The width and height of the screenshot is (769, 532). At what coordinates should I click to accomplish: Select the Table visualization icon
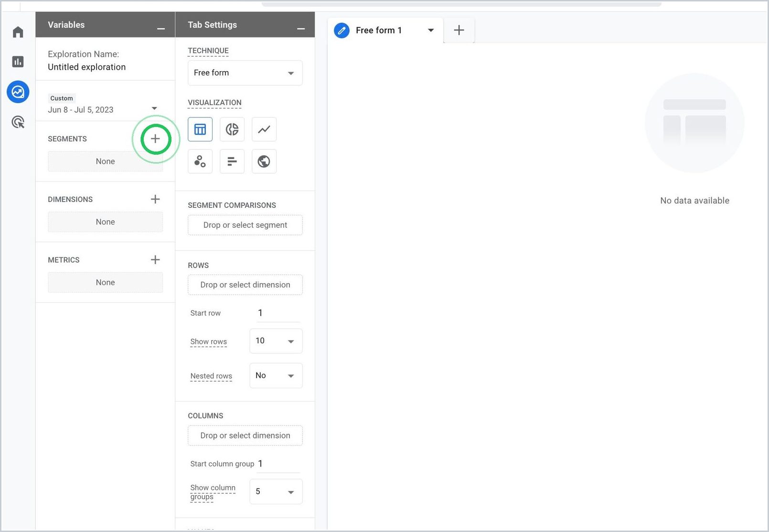tap(200, 129)
